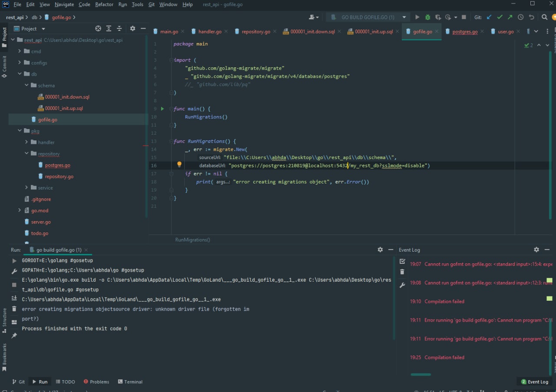Select opened file target icon in Project panel
Screen dimensions: 556x392
98,29
